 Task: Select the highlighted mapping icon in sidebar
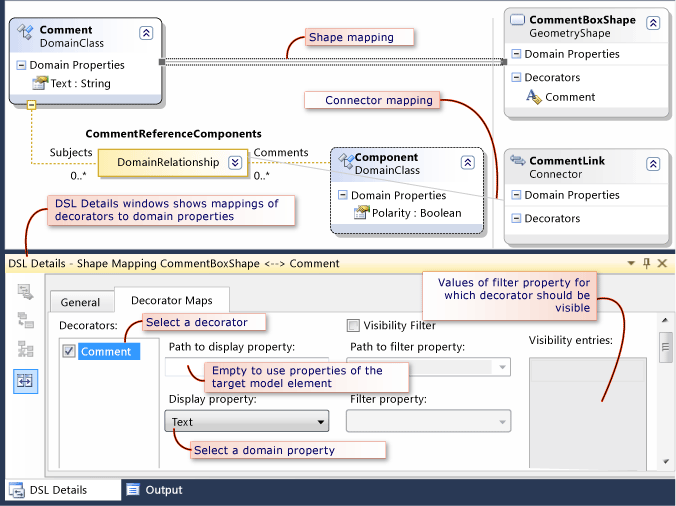coord(25,381)
